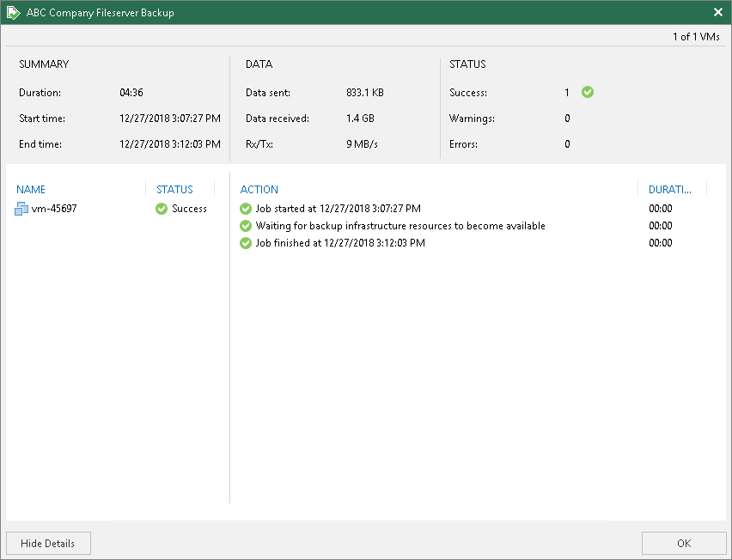Close the ABC Company Fileserver Backup window
The width and height of the screenshot is (732, 560).
pyautogui.click(x=718, y=12)
